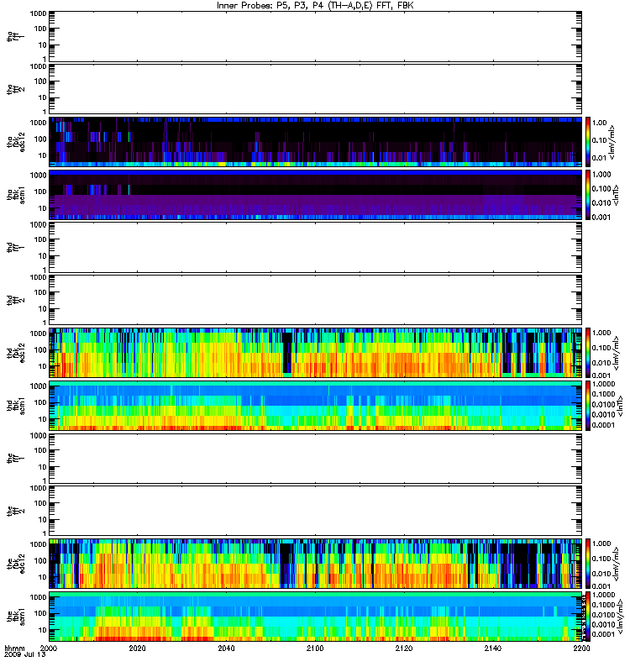
Task: Click the '2000' time axis label
Action: click(x=49, y=648)
